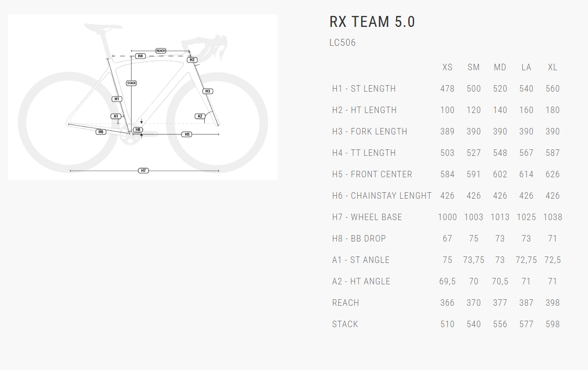Screen dimensions: 588x371
Task: Select the H6 chainstay badge on the diagram
Action: (101, 132)
